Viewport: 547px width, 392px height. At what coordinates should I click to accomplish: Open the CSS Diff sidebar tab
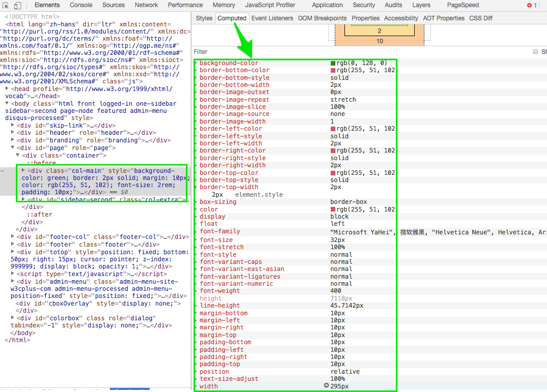481,18
